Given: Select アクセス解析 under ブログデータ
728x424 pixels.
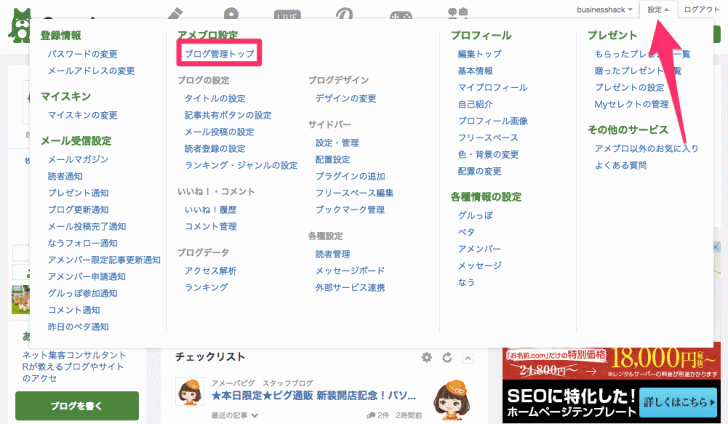Looking at the screenshot, I should point(210,270).
